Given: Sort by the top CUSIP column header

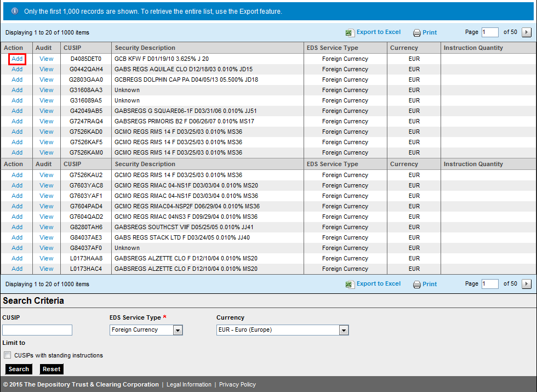Looking at the screenshot, I should (x=72, y=48).
